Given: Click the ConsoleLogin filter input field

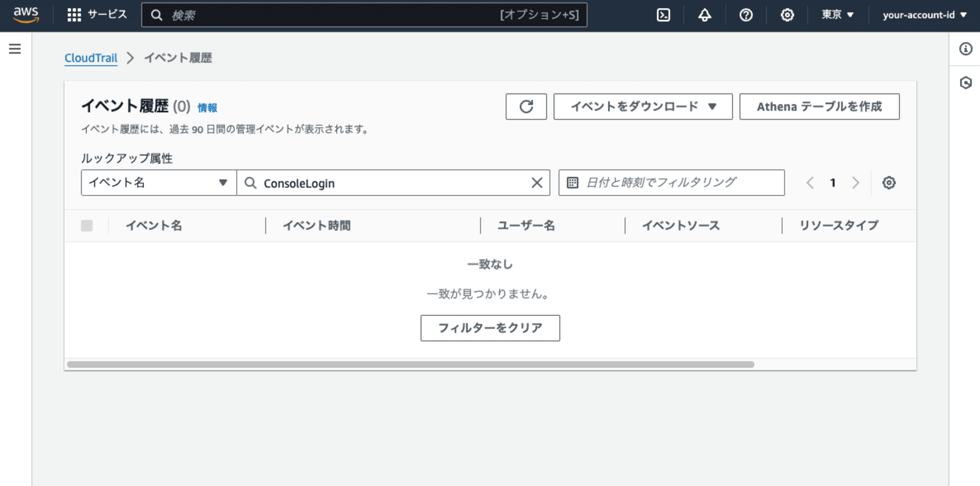Looking at the screenshot, I should tap(393, 183).
